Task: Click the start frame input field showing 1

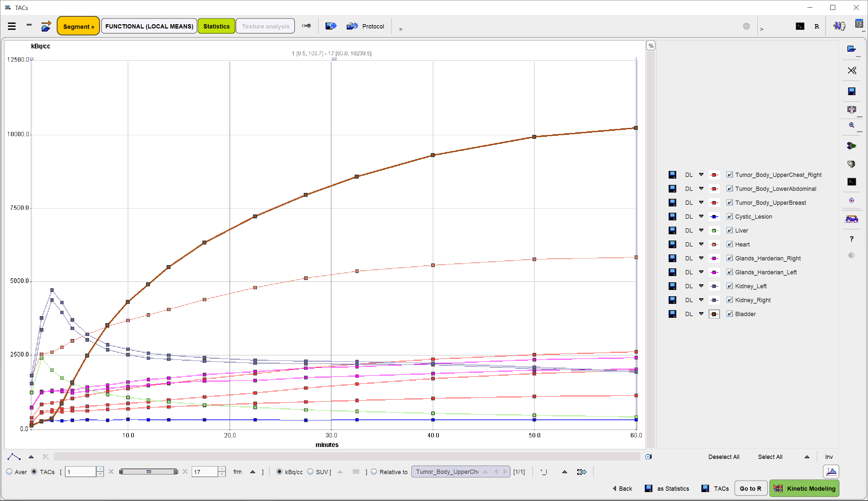Action: 80,472
